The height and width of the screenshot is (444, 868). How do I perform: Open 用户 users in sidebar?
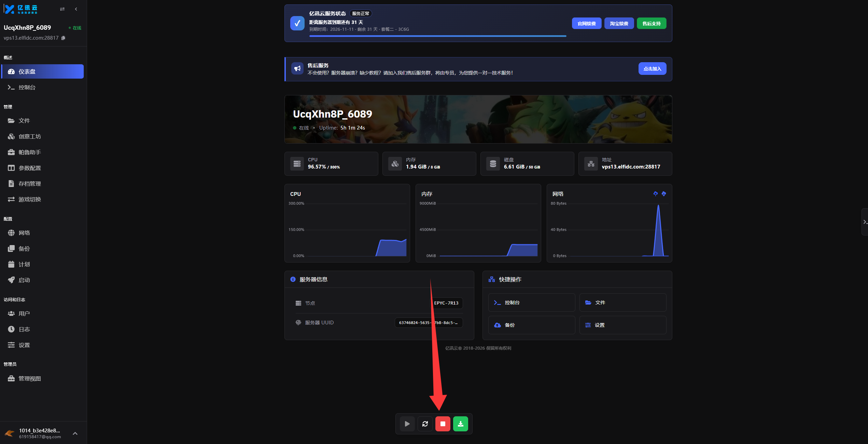point(43,313)
